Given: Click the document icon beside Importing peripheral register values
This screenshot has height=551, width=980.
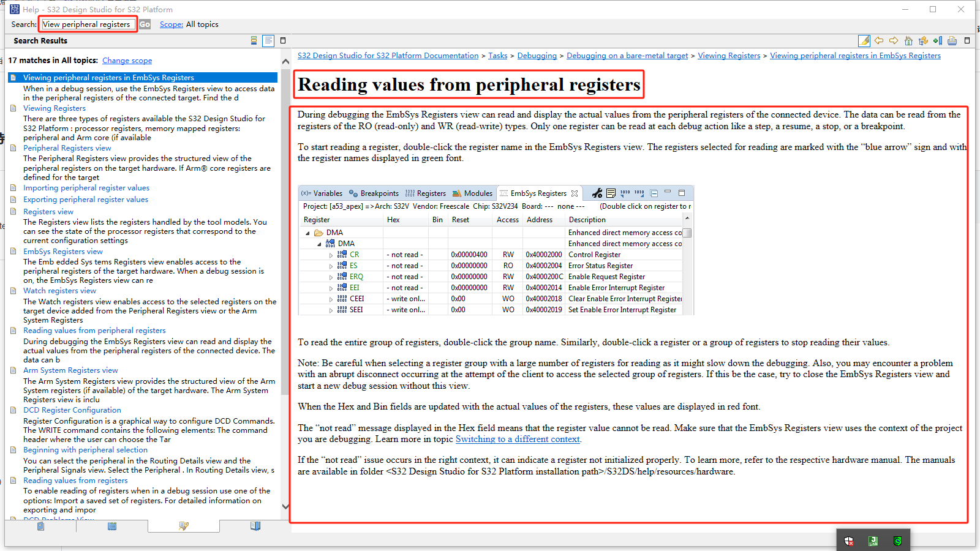Looking at the screenshot, I should 13,188.
